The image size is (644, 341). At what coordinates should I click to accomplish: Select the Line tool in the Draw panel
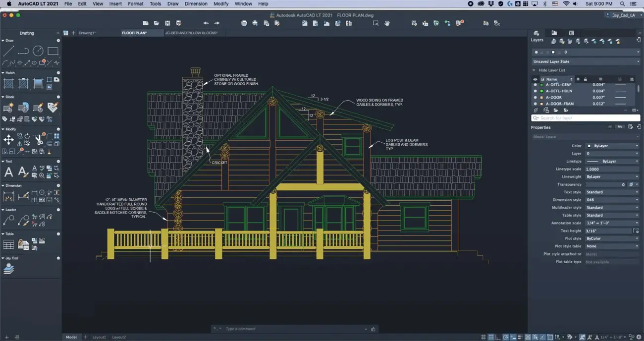click(8, 51)
